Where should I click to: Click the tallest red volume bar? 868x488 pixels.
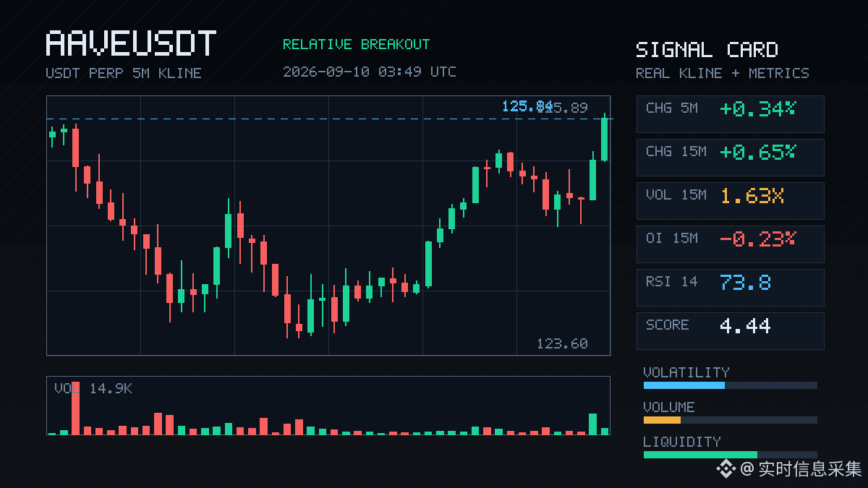click(75, 408)
